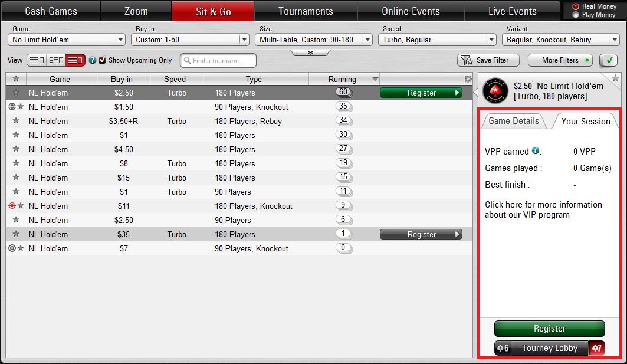Screen dimensions: 627x364
Task: Open the Variant dropdown (Regular, Knockout, Rebuy)
Action: coord(560,40)
